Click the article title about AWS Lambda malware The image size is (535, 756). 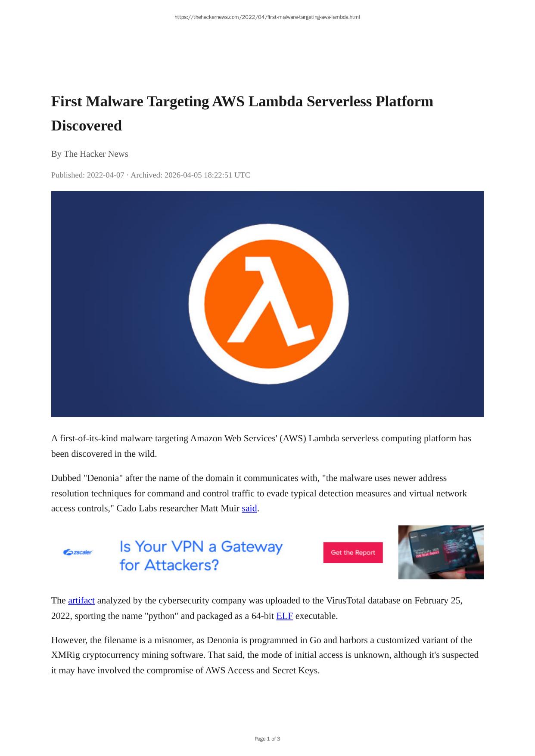coord(242,113)
